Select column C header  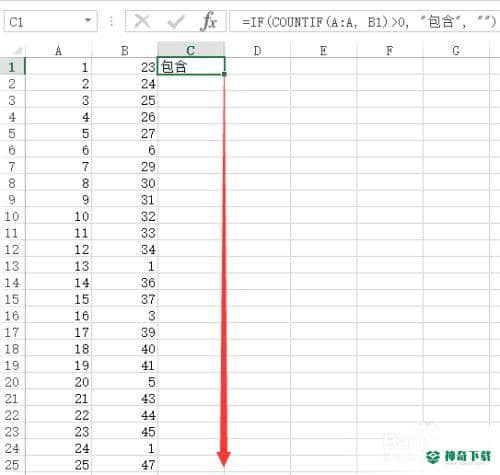191,50
